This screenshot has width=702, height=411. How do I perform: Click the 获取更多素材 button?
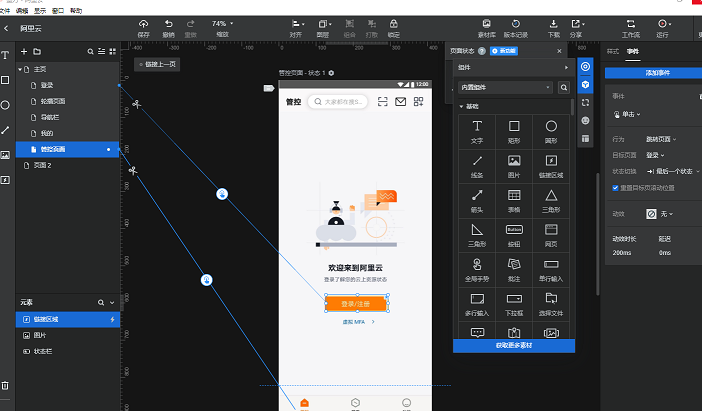[x=514, y=346]
